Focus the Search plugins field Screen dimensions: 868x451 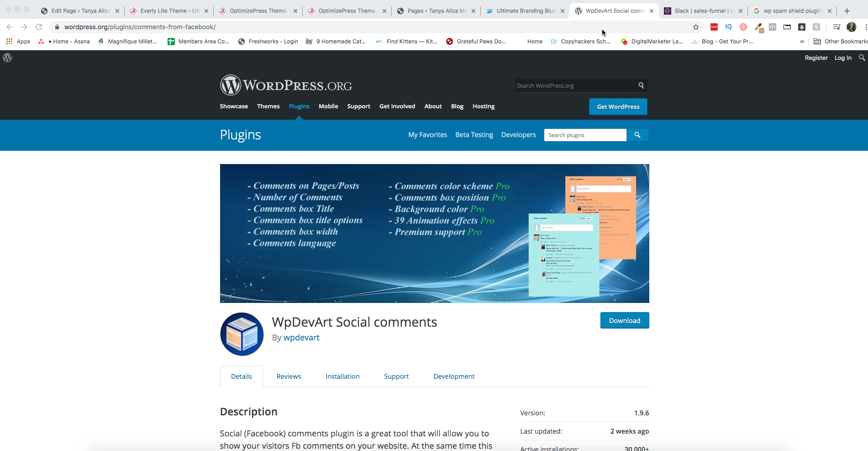pos(585,135)
